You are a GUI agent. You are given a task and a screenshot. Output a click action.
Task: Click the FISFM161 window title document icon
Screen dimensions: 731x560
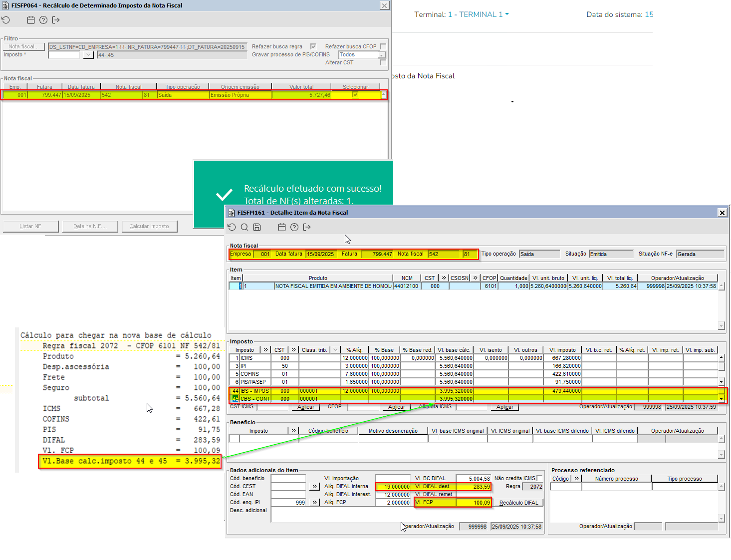click(231, 213)
